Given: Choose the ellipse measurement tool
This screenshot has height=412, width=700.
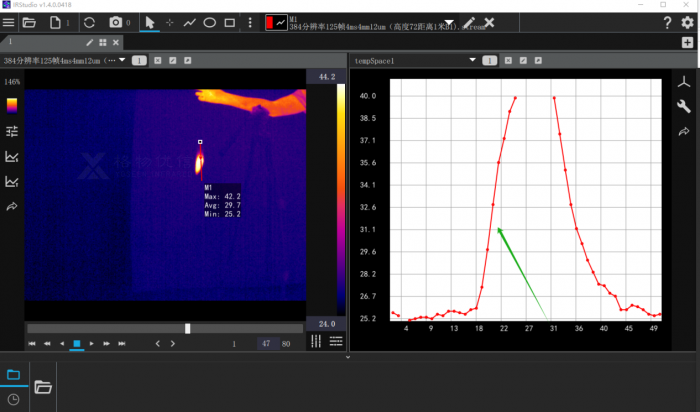Looking at the screenshot, I should [210, 22].
